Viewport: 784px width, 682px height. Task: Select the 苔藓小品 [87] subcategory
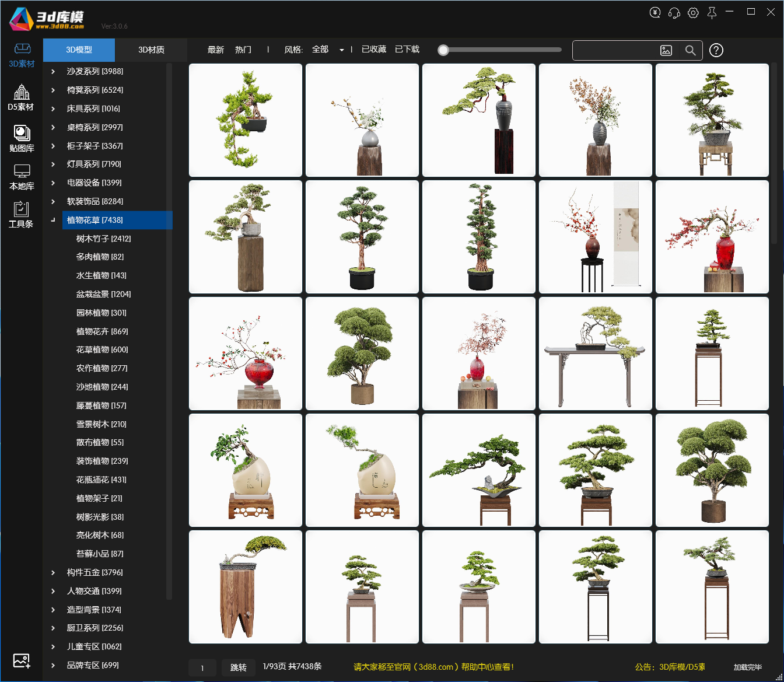[x=100, y=554]
